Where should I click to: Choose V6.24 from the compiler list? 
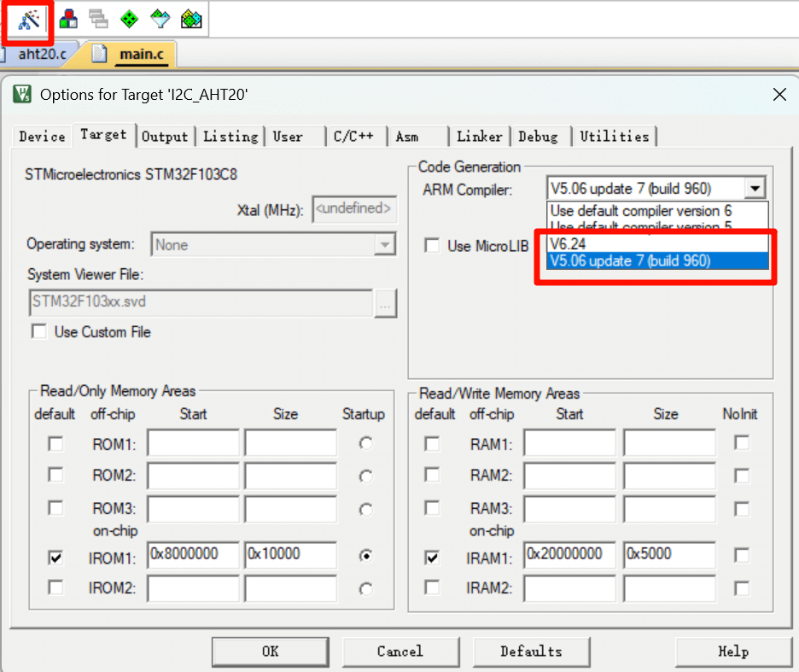coord(657,243)
